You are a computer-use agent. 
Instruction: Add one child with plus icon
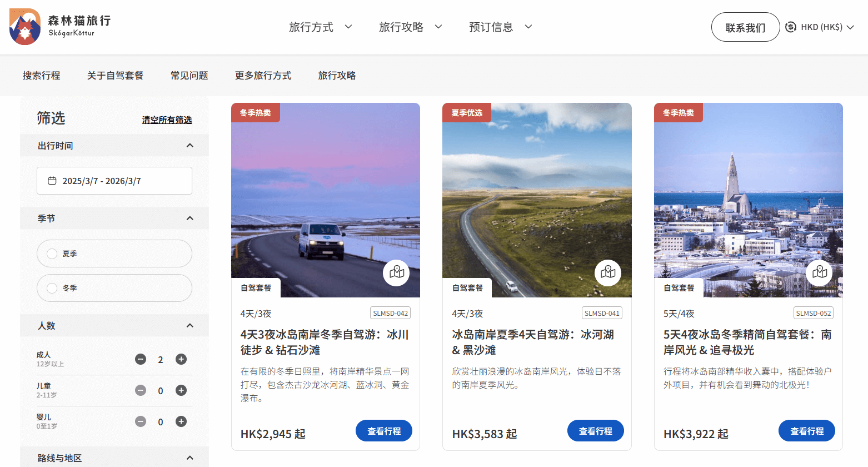tap(181, 390)
